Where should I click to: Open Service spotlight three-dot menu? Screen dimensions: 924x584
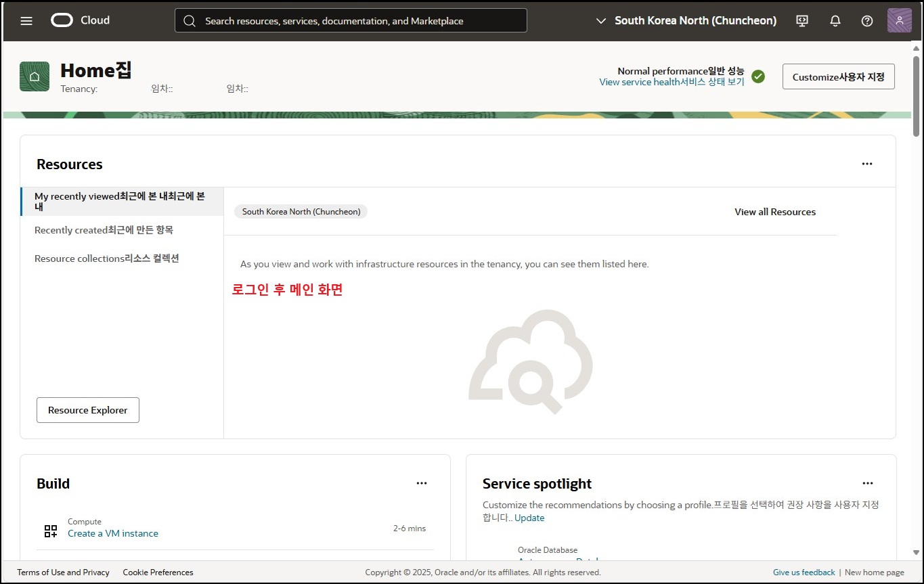point(868,483)
